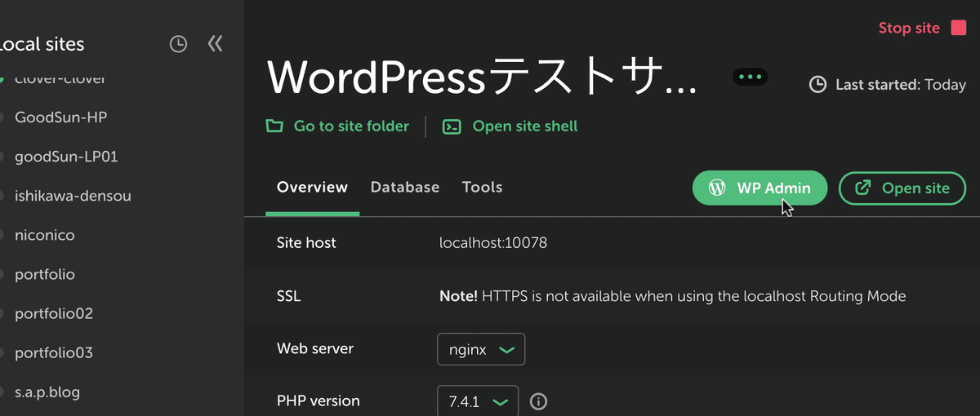The width and height of the screenshot is (980, 416).
Task: Select the s.a.p.blog site
Action: click(x=47, y=392)
